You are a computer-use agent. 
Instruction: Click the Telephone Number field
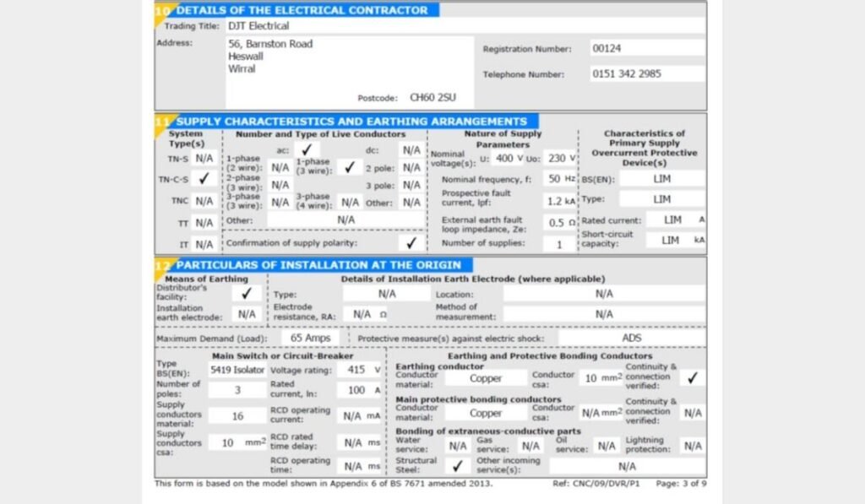click(x=647, y=73)
